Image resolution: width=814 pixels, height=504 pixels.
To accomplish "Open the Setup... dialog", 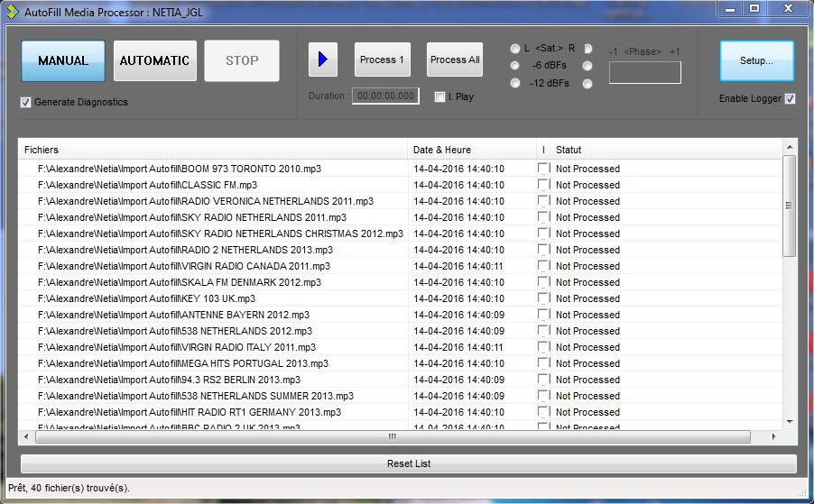I will tap(756, 61).
